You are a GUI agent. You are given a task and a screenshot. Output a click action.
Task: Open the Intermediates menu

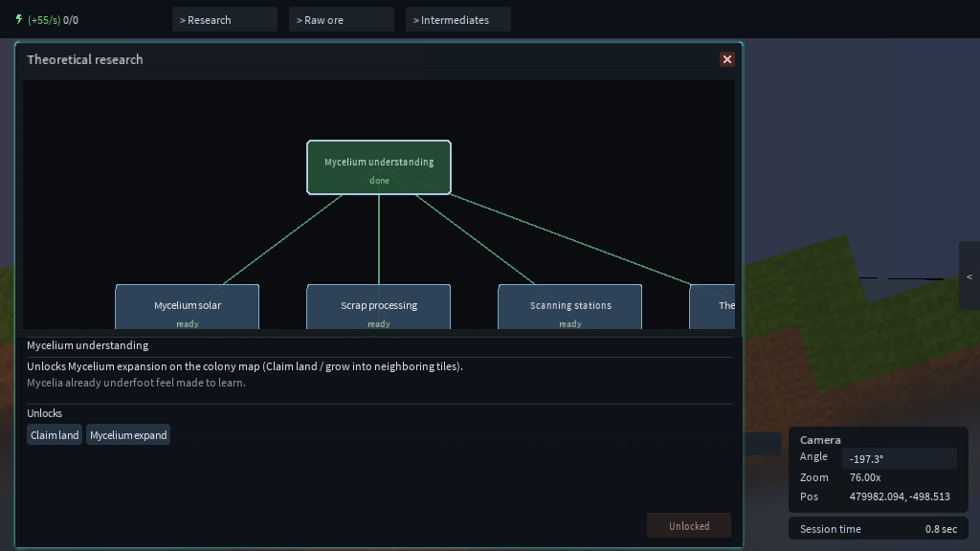(x=458, y=19)
